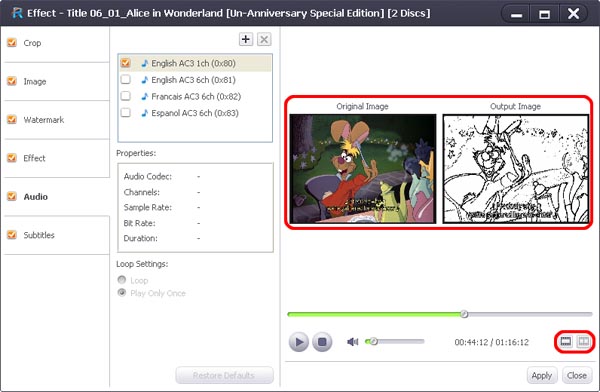Open the Audio tab
This screenshot has height=392, width=600.
pyautogui.click(x=57, y=196)
